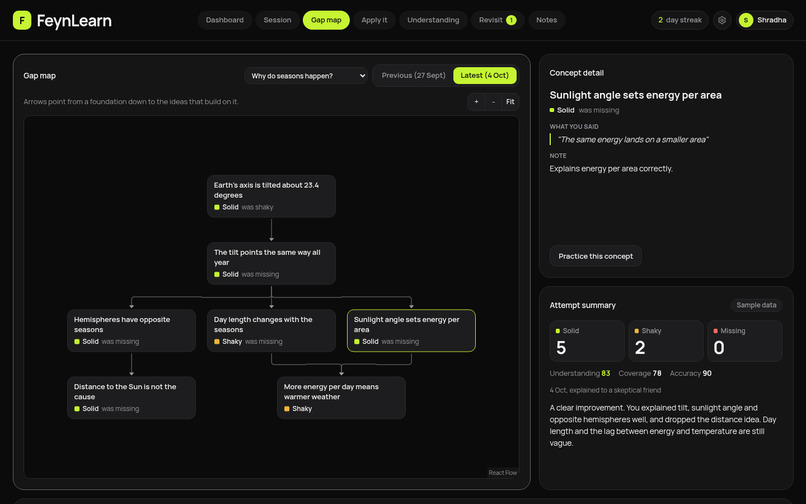806x504 pixels.
Task: Click the 2 day streak badge
Action: click(x=680, y=20)
